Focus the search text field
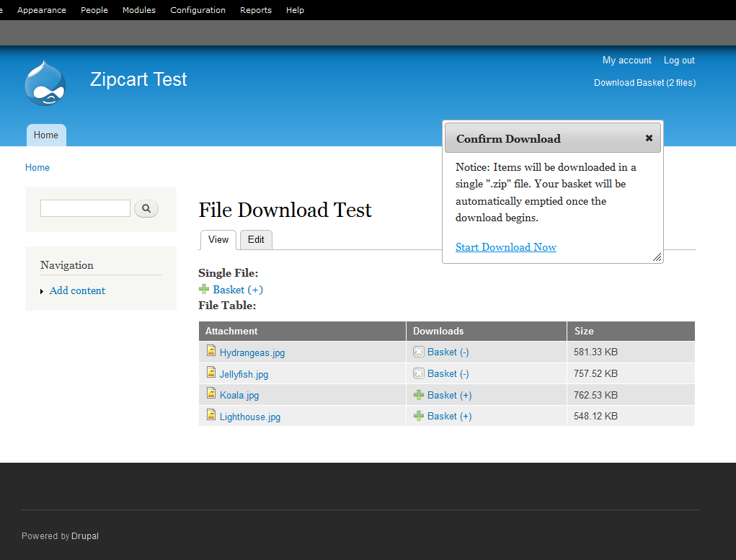Screen dimensions: 736x560 pos(85,208)
